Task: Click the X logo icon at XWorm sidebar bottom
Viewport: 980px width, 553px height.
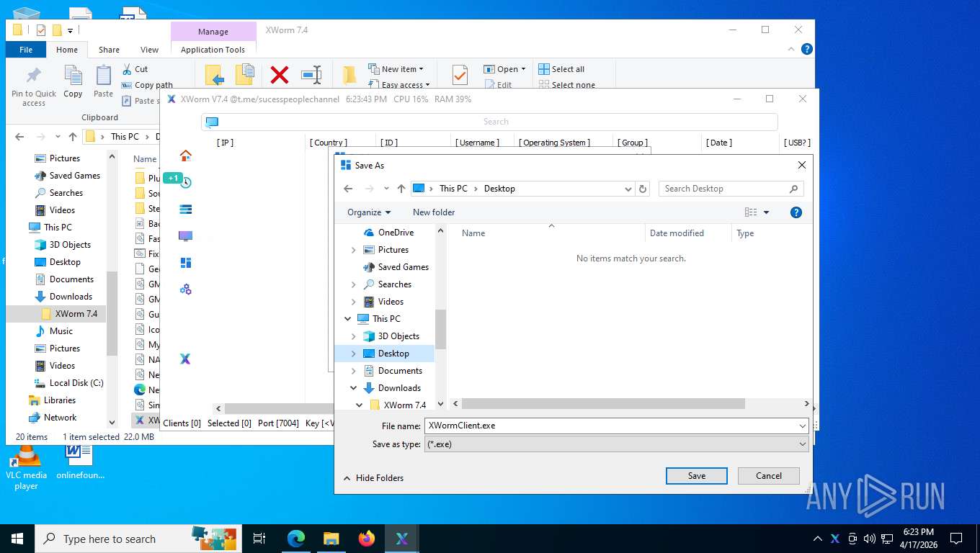Action: tap(185, 359)
